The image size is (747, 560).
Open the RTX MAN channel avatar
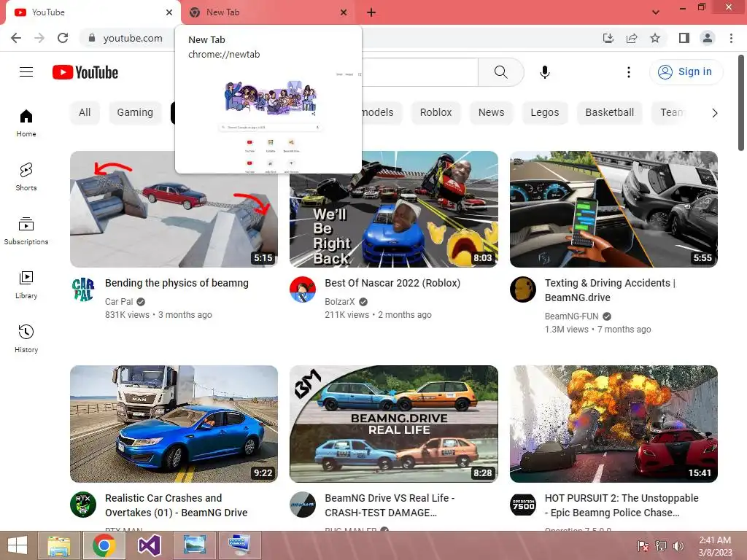coord(83,505)
